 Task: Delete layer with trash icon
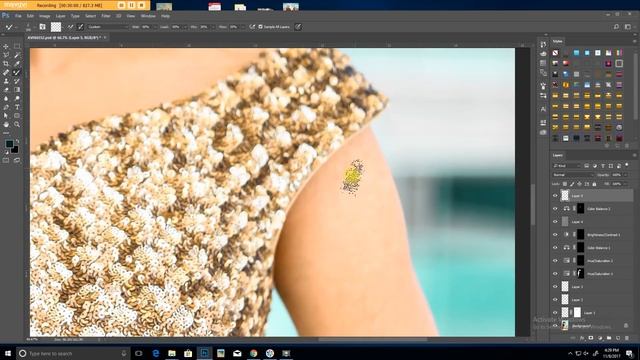pyautogui.click(x=627, y=338)
